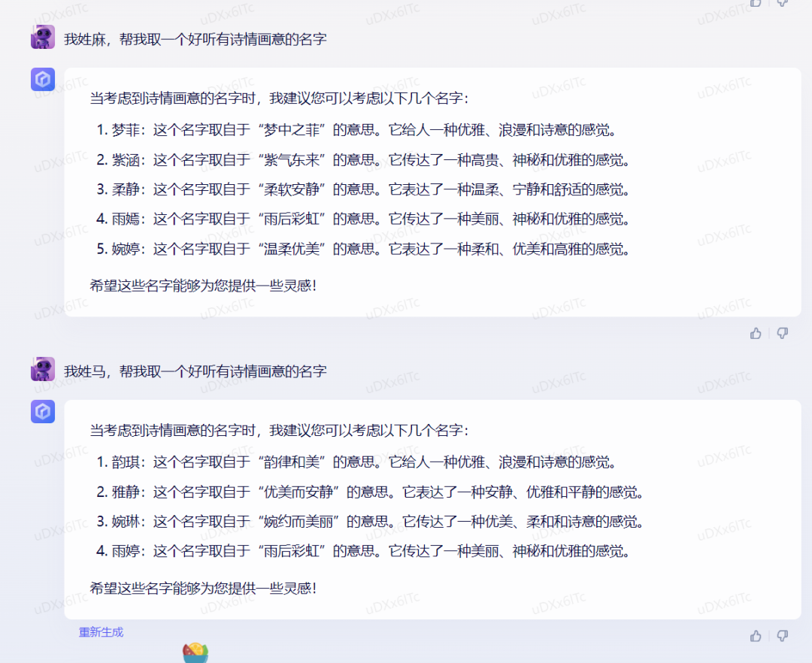Select the 雨婷 name suggestion line
This screenshot has height=663, width=812.
tap(364, 551)
